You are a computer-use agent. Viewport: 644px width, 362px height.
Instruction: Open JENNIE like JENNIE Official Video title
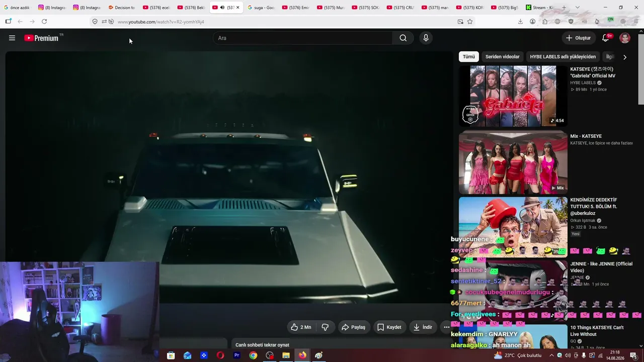(601, 267)
